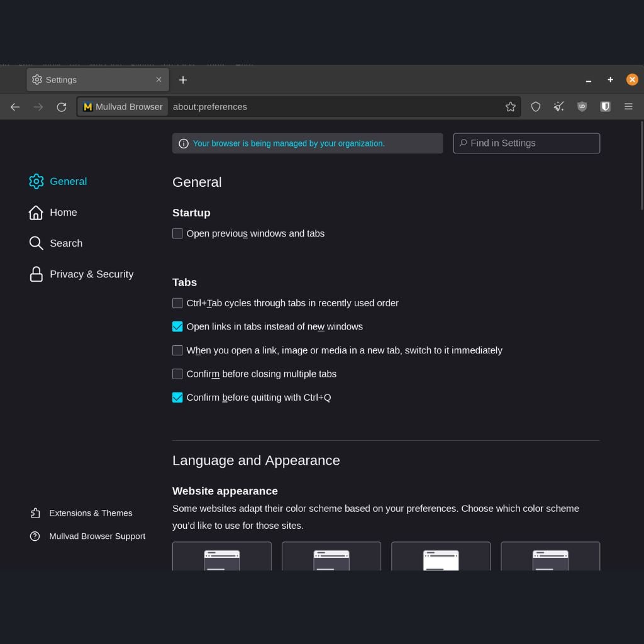Screen dimensions: 644x644
Task: Select the Settings tab
Action: 97,80
